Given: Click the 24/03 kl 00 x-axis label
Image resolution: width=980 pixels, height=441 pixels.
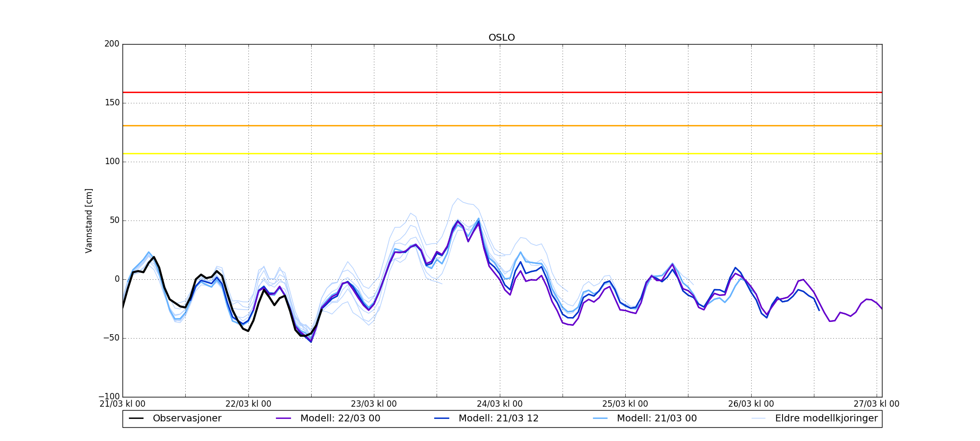Looking at the screenshot, I should click(x=500, y=404).
